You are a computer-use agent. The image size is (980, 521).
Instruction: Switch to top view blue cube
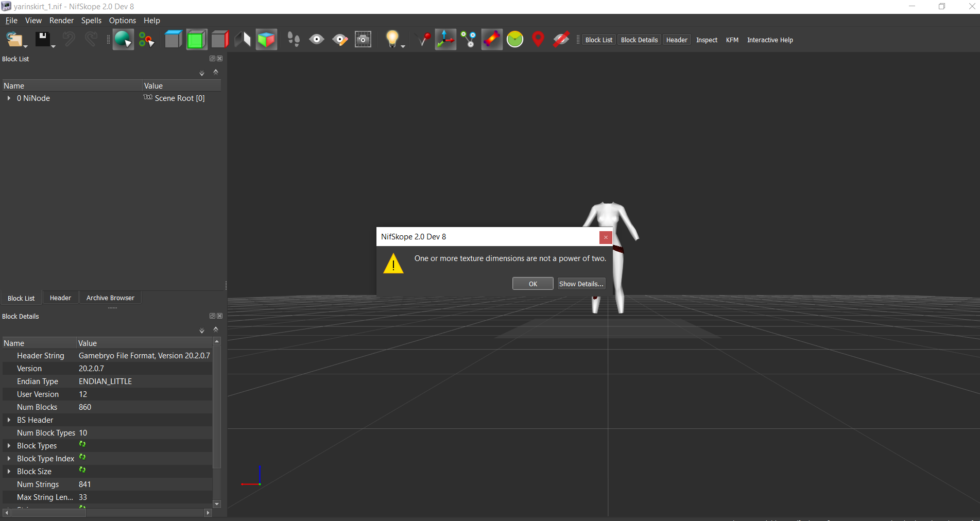[173, 39]
